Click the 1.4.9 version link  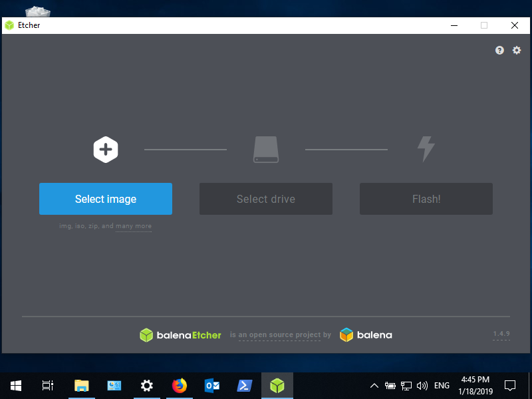point(501,334)
